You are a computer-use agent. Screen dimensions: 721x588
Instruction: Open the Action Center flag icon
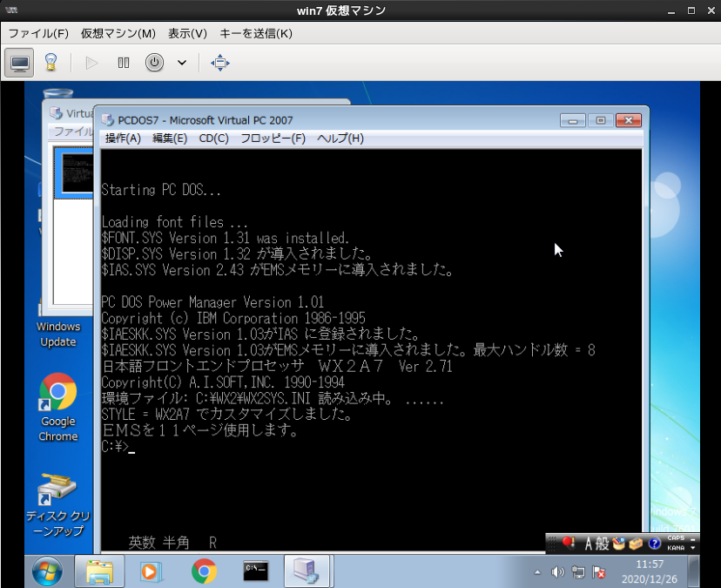click(599, 572)
